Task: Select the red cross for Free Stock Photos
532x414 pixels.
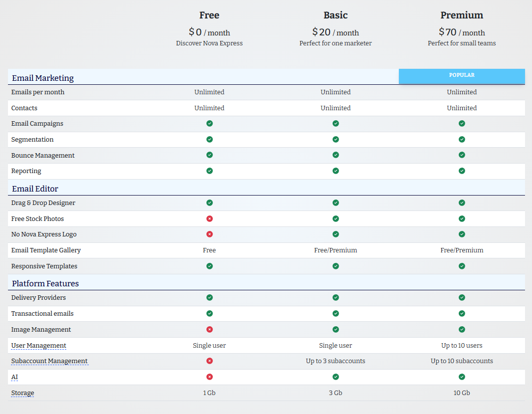Action: click(209, 218)
